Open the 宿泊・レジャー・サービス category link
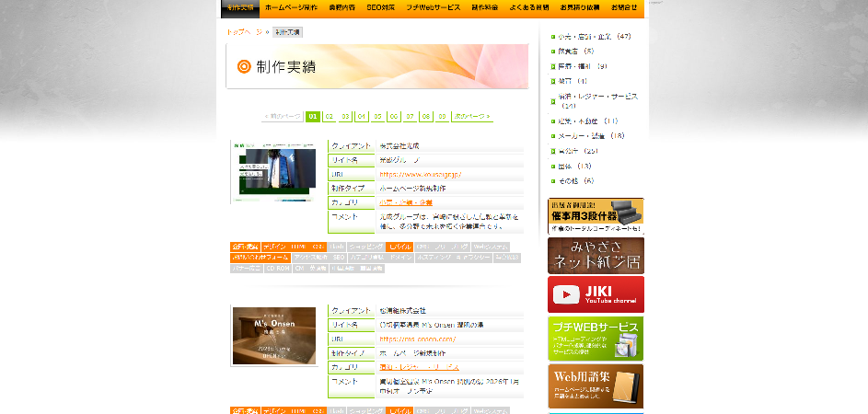This screenshot has height=414, width=868. click(598, 97)
